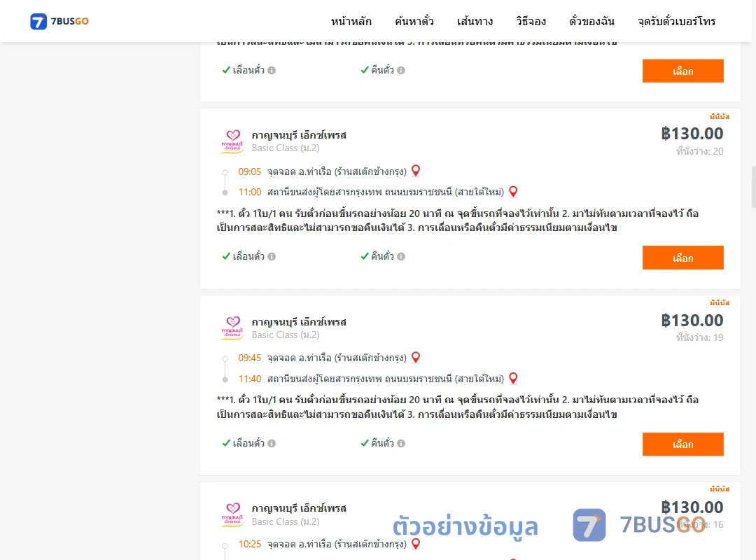This screenshot has height=560, width=756.
Task: Click operator logo in the 10:25 trip card
Action: pos(232,514)
